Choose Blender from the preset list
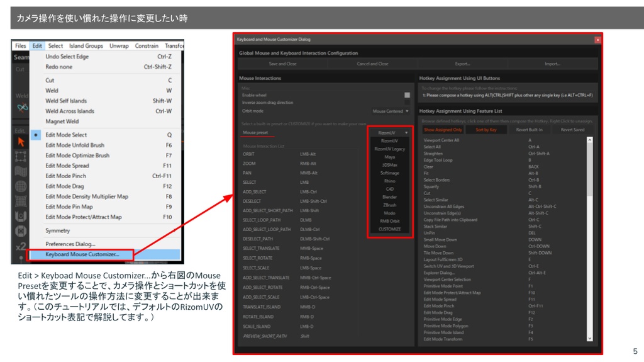 tap(389, 197)
